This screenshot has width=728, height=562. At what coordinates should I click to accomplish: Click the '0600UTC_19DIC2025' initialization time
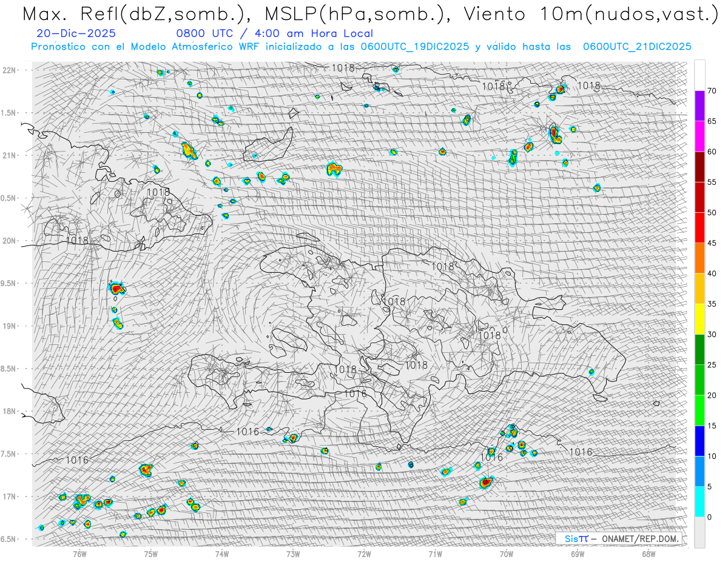[x=414, y=47]
